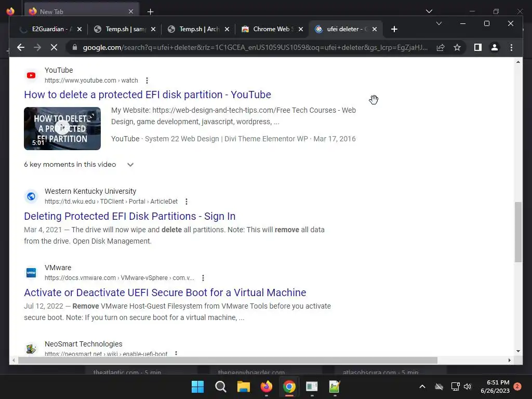Image resolution: width=532 pixels, height=399 pixels.
Task: Click horizontal scrollbar right arrow
Action: tap(509, 361)
